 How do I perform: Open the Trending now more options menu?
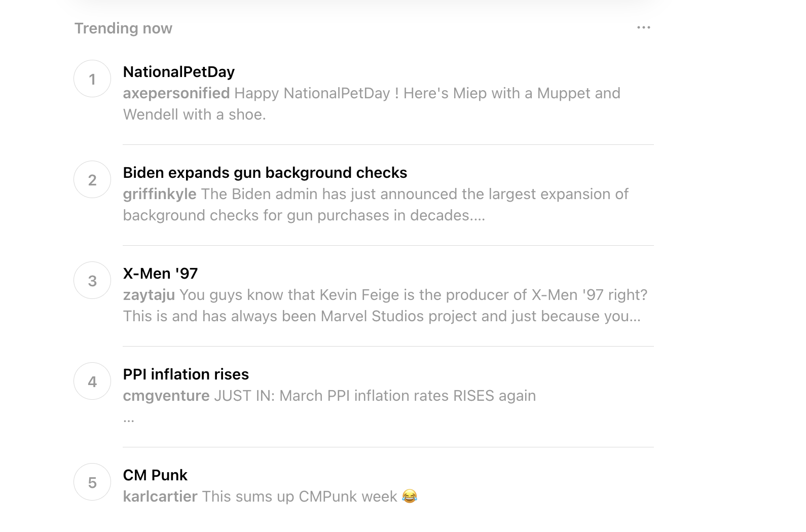pos(644,27)
